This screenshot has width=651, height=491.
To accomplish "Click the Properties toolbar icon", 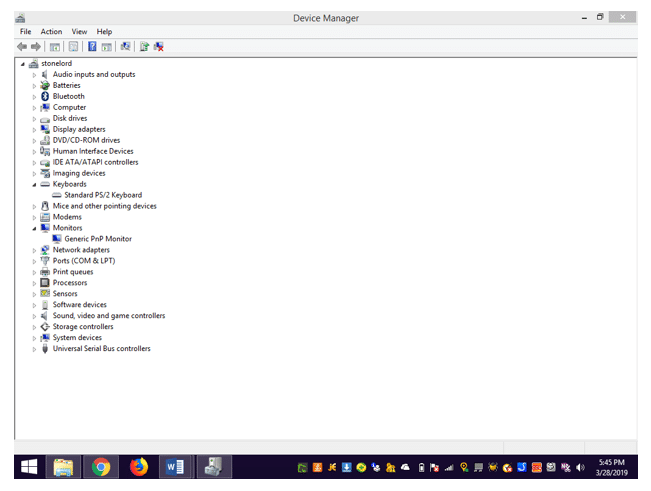I will (x=73, y=46).
